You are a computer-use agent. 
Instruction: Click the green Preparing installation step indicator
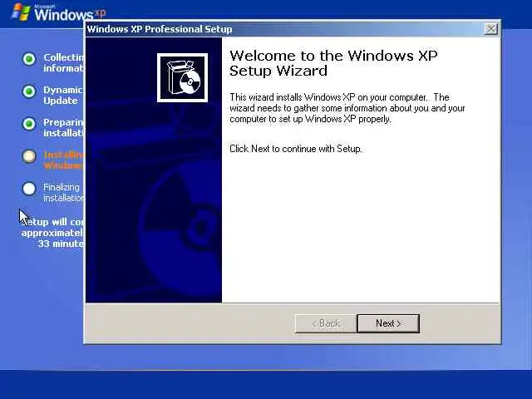click(x=29, y=124)
